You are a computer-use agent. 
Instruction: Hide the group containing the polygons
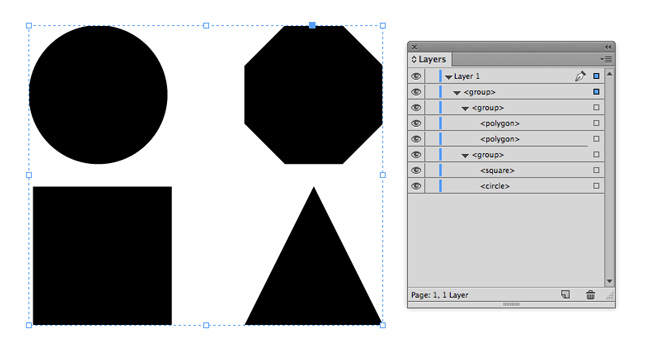tap(416, 108)
